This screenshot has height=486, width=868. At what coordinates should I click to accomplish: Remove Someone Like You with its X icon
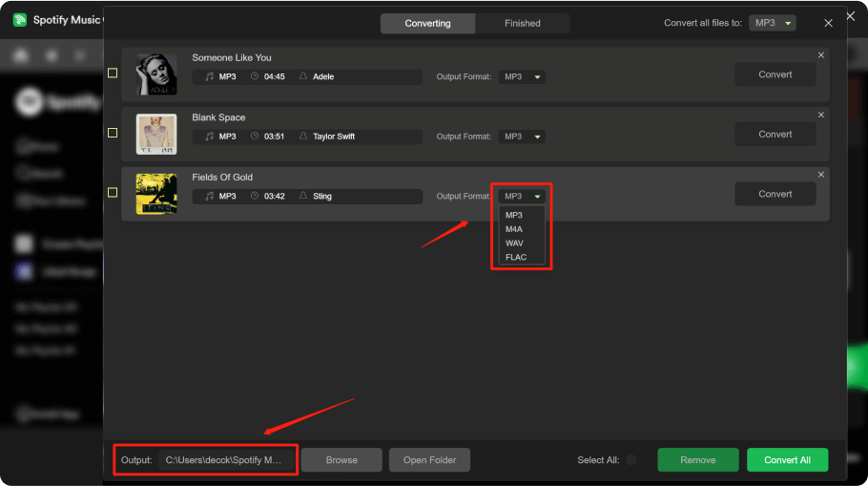pyautogui.click(x=821, y=54)
